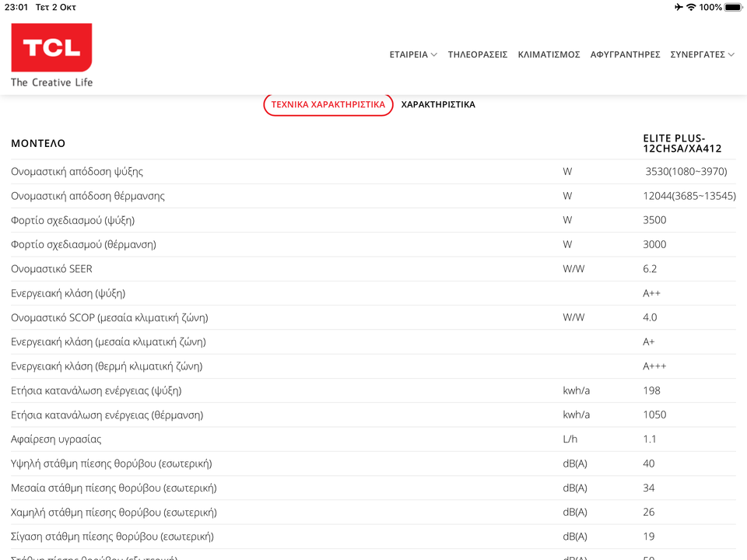Click Ενεργειακή κλάση (ψύξη) label

(x=68, y=293)
